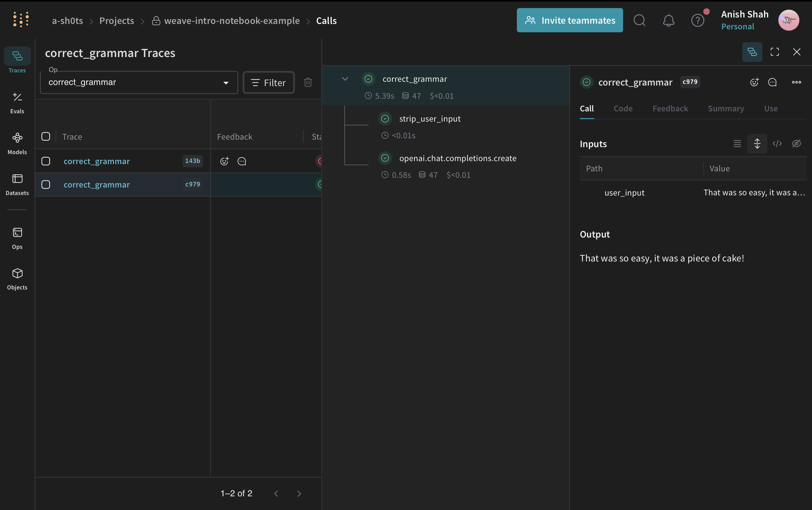Viewport: 812px width, 510px height.
Task: Go to Projects breadcrumb
Action: pos(117,20)
